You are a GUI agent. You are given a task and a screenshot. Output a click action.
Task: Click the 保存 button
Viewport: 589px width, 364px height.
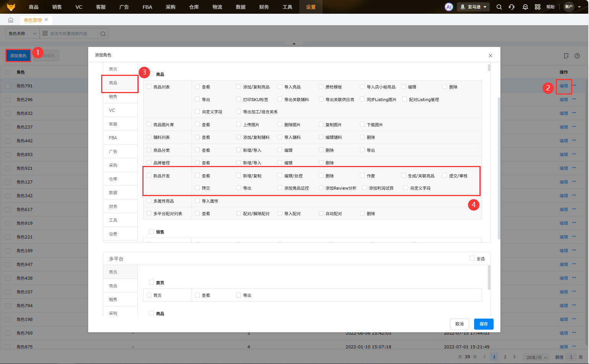484,324
